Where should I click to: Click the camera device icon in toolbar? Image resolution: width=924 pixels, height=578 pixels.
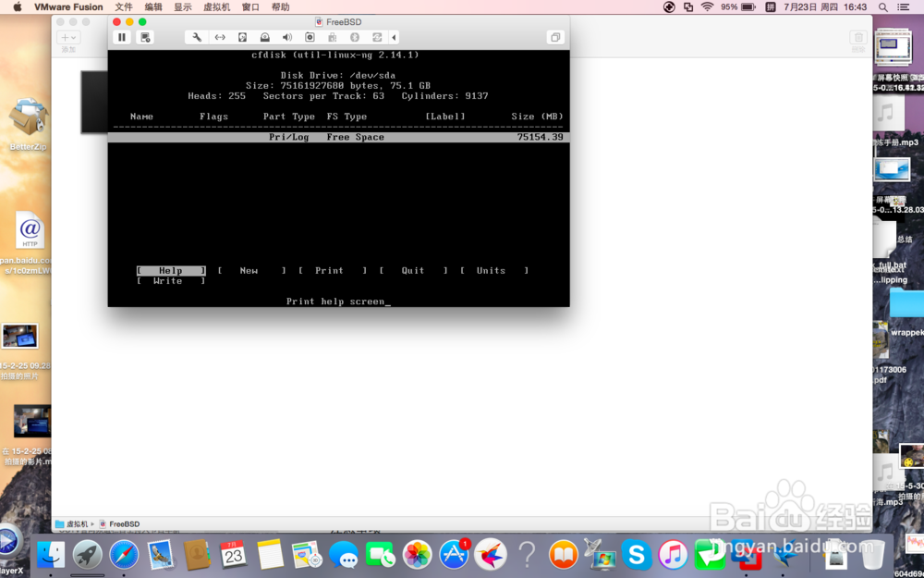point(310,37)
